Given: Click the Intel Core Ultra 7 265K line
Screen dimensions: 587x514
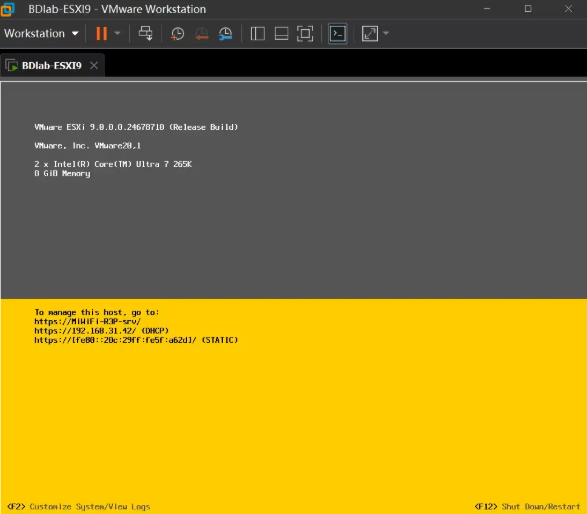Looking at the screenshot, I should tap(113, 164).
